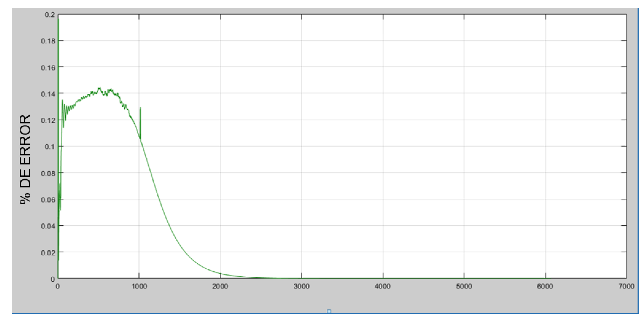Click the 7000 x-axis tick label

click(626, 286)
